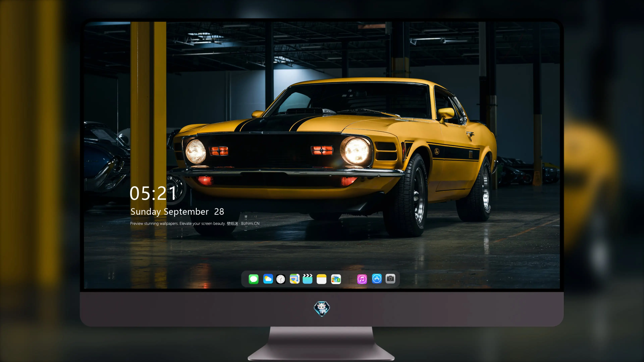Open the Videos clapperboard app in the dock

(308, 279)
